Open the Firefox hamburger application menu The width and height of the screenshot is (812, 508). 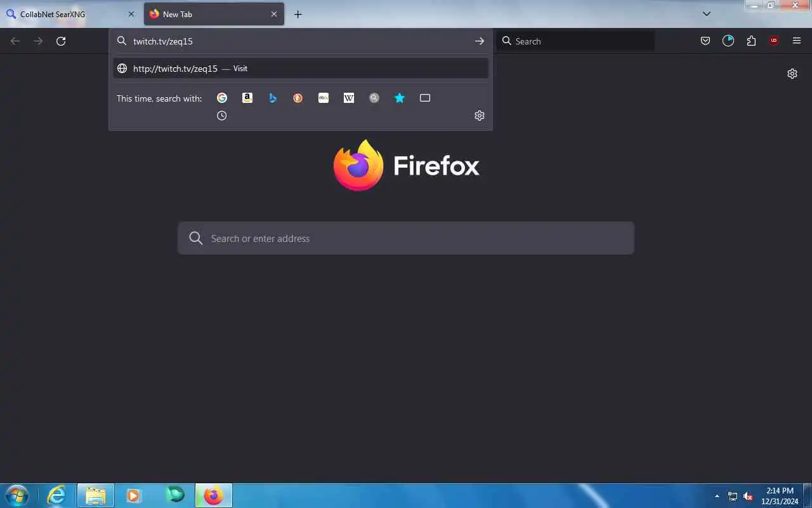click(x=797, y=41)
